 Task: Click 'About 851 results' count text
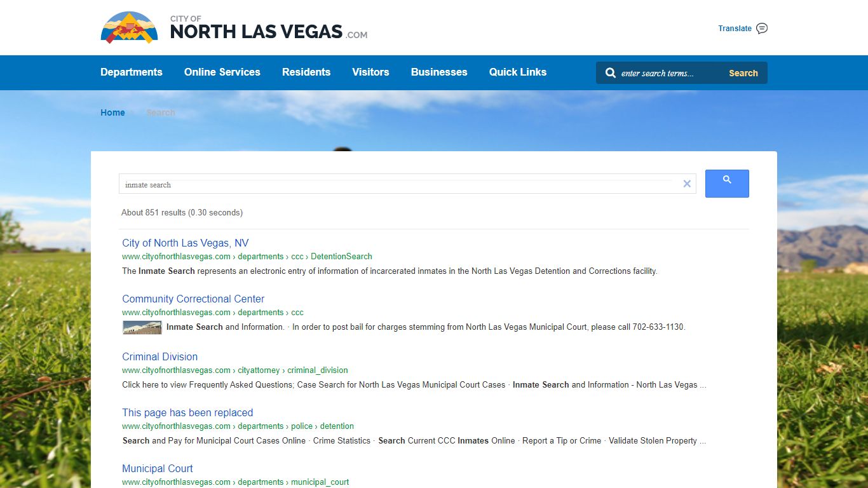tap(182, 213)
